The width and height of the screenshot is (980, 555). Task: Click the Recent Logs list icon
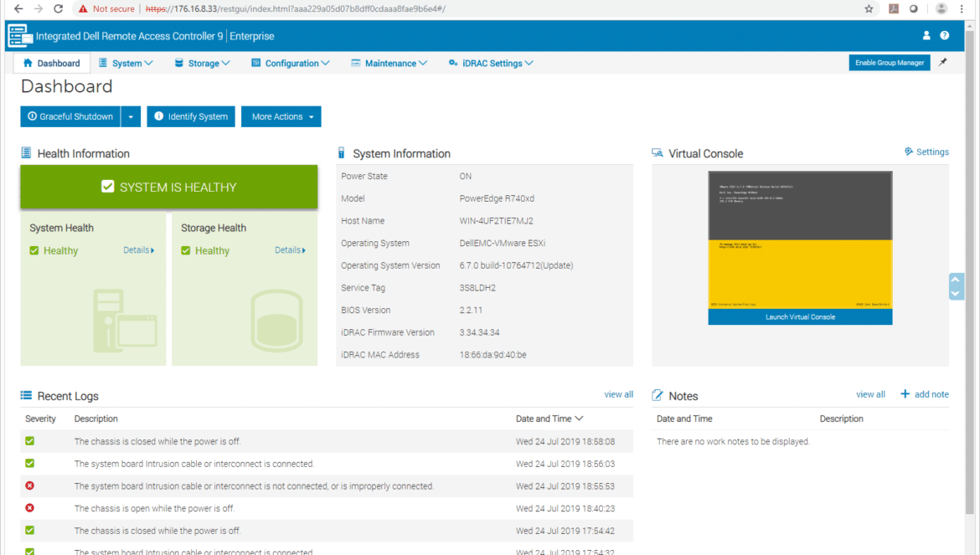tap(26, 395)
